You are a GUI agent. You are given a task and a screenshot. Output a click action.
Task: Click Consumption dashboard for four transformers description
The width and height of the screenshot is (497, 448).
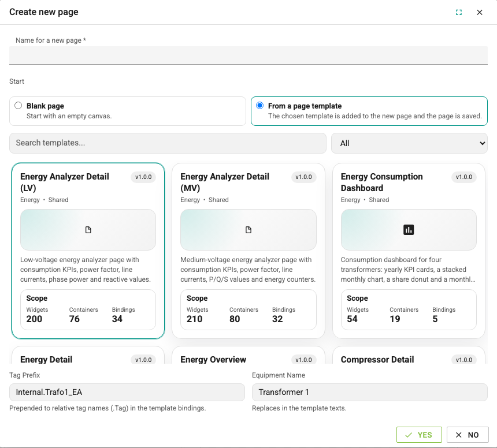click(408, 270)
